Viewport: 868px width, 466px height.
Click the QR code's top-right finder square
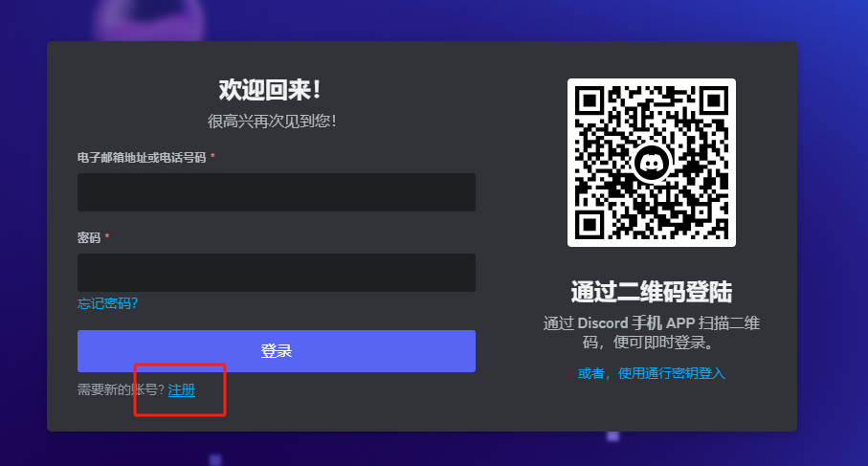[x=714, y=100]
